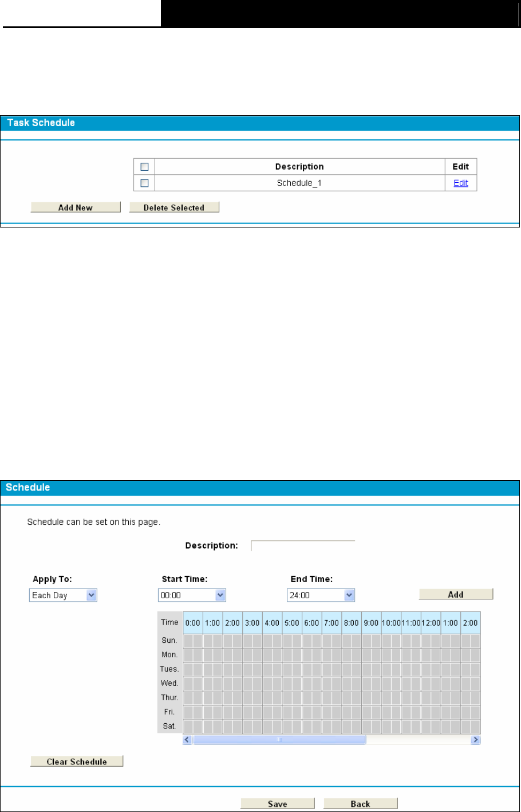Click the time grid right scroll arrow
The width and height of the screenshot is (521, 812).
click(x=476, y=740)
